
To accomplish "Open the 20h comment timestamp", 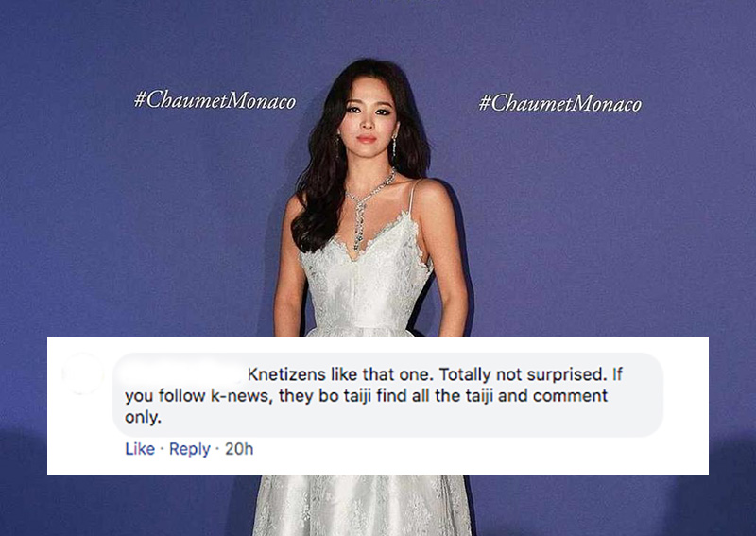I will point(239,449).
